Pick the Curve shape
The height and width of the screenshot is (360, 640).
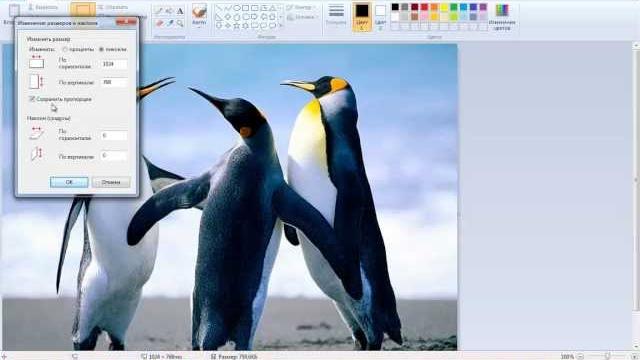coord(227,8)
